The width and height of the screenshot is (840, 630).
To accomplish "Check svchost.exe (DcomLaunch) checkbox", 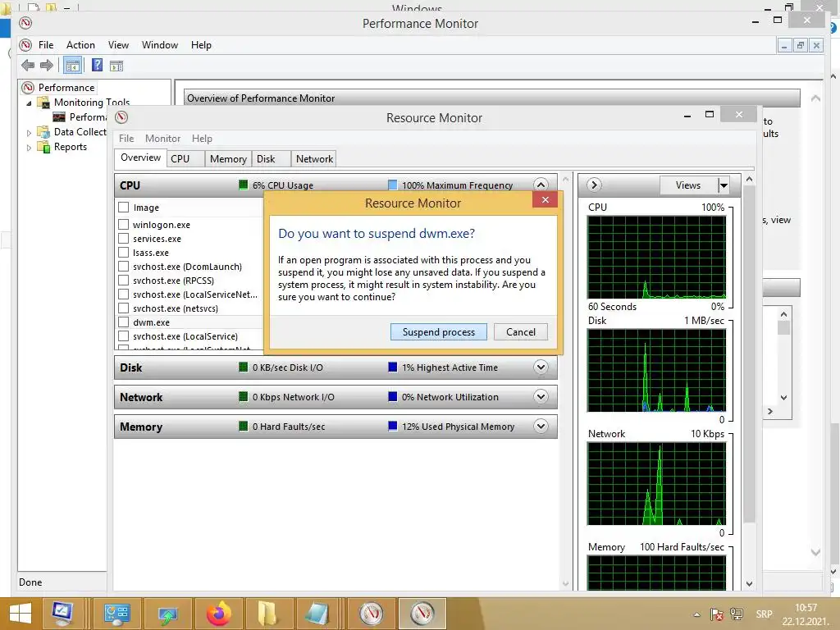I will coord(124,267).
